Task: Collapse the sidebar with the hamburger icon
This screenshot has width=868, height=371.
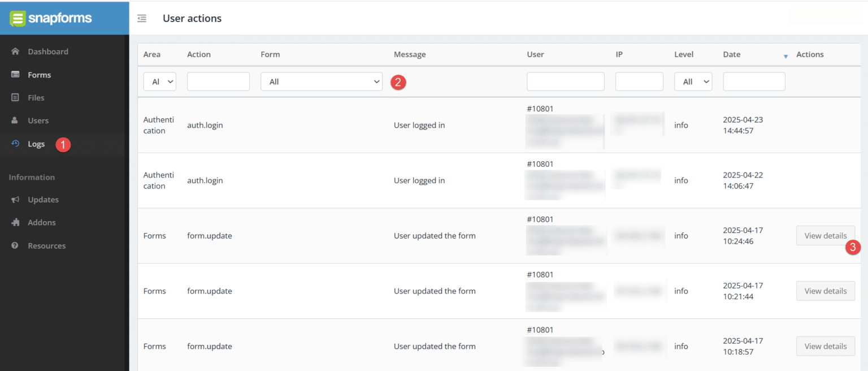Action: point(141,18)
